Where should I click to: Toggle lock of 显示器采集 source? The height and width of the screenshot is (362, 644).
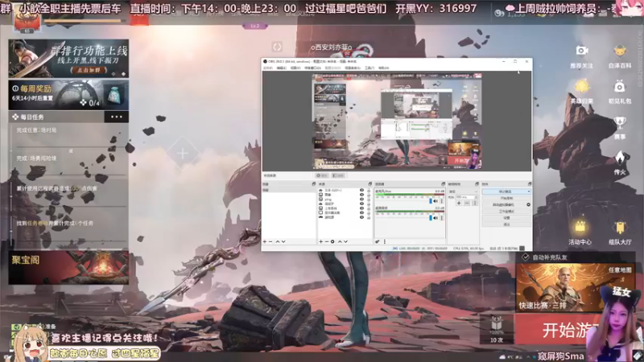point(369,213)
